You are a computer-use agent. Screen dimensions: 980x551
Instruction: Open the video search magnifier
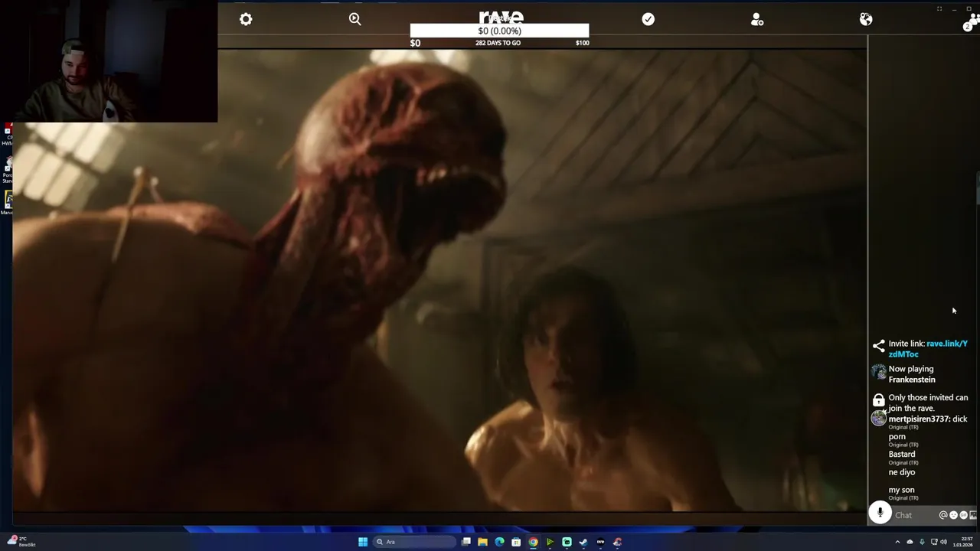click(355, 19)
